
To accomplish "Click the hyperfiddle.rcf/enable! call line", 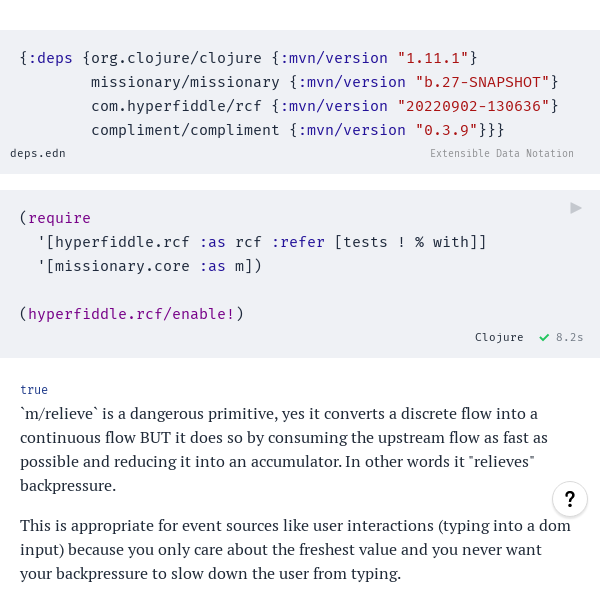I will tap(131, 314).
